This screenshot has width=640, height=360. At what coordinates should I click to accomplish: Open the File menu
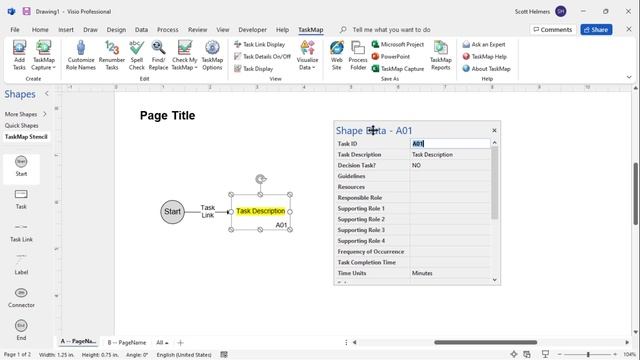point(15,29)
